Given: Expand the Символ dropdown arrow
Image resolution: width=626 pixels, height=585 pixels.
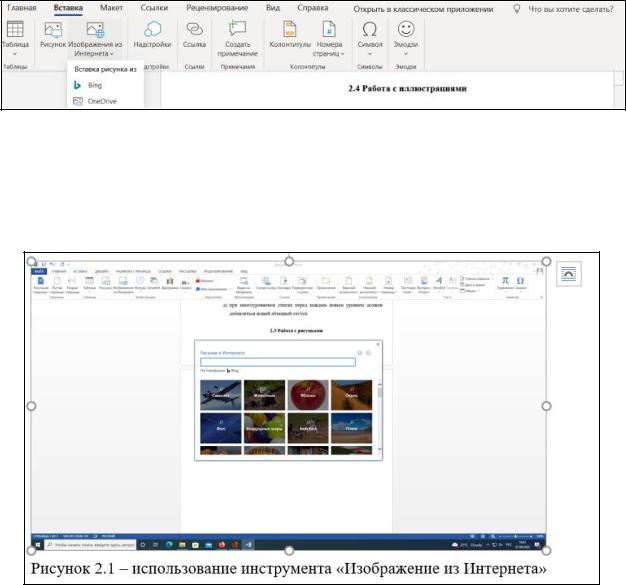Looking at the screenshot, I should click(369, 54).
